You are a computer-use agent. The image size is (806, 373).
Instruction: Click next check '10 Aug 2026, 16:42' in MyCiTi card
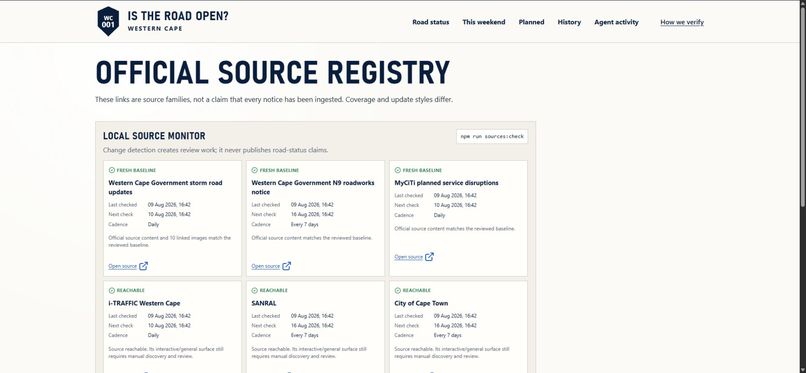(x=455, y=205)
